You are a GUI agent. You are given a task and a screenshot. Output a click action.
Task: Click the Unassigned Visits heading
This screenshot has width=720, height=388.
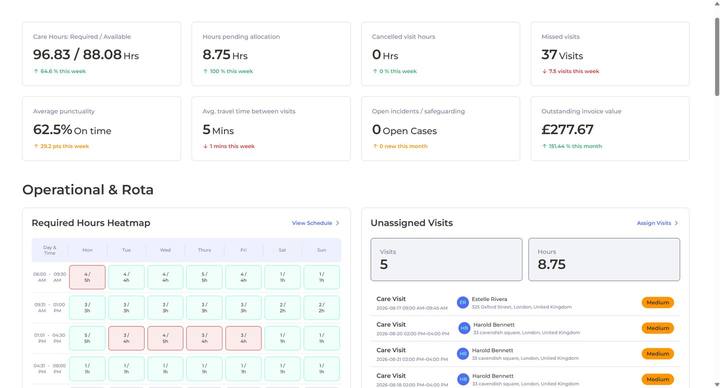(411, 223)
